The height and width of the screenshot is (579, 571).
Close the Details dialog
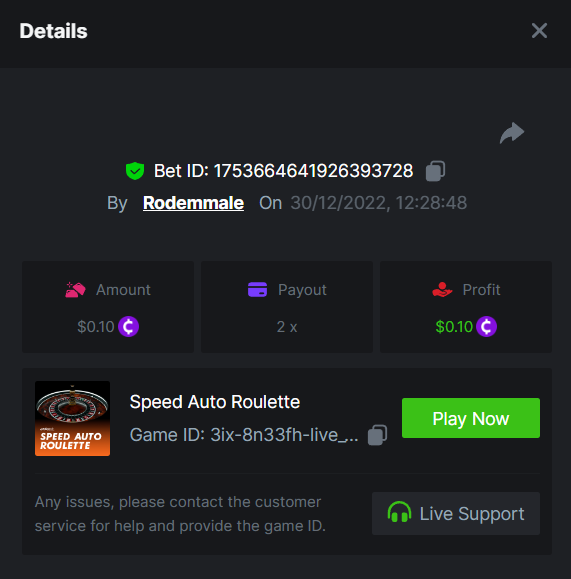[539, 31]
